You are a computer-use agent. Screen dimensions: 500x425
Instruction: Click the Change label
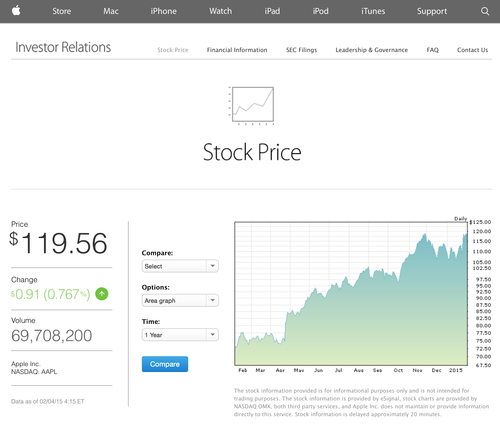coord(24,280)
